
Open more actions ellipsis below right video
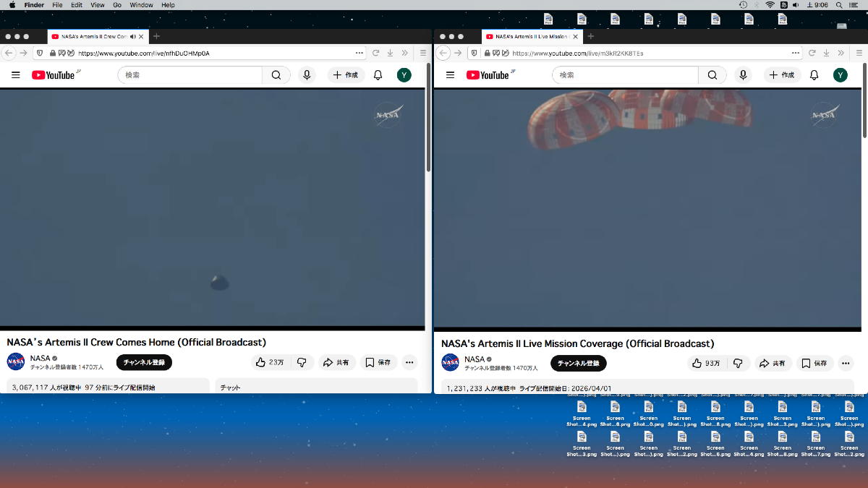pyautogui.click(x=846, y=363)
